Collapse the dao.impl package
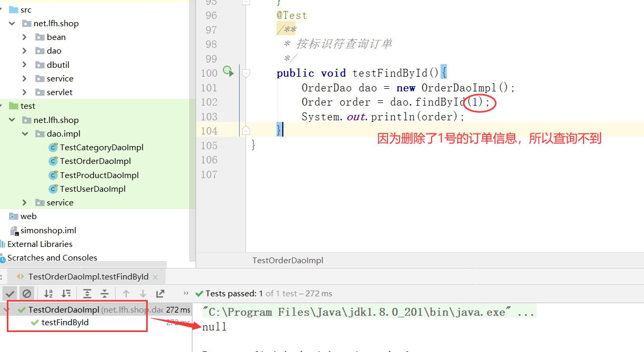644x352 pixels. pyautogui.click(x=25, y=133)
